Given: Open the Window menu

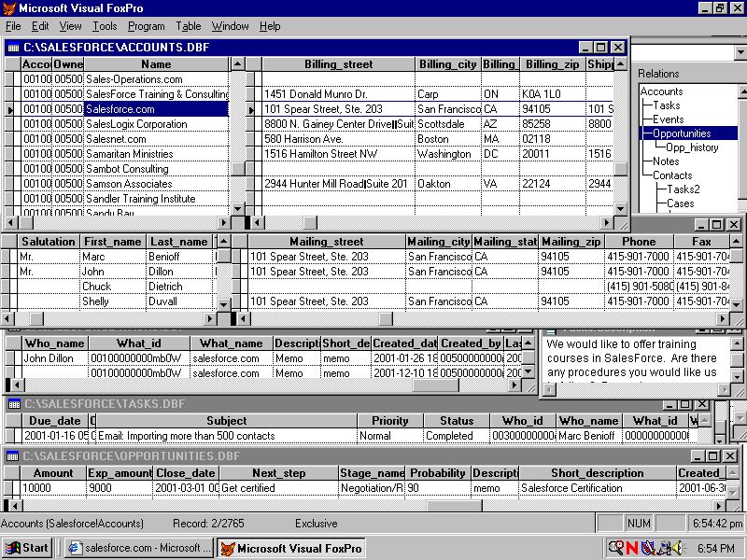Looking at the screenshot, I should [x=230, y=26].
